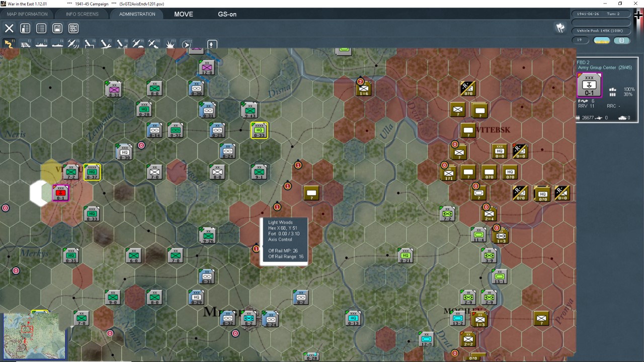Toggle the GS-on ground support setting
This screenshot has width=644, height=362.
(227, 14)
